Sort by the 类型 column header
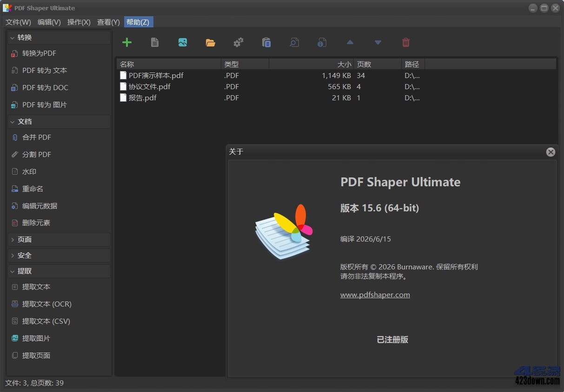This screenshot has height=392, width=564. tap(245, 64)
